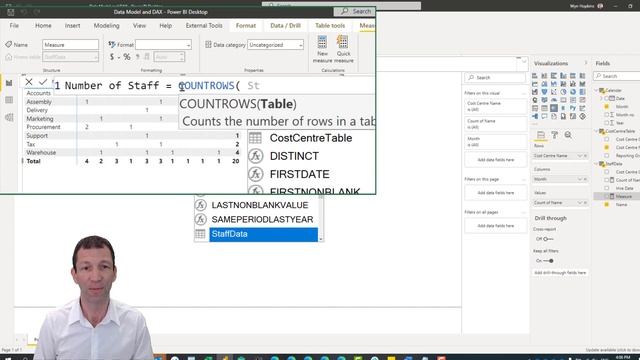Viewport: 640px width, 360px height.
Task: Toggle the Name field checkbox in StaffData
Action: 607,204
